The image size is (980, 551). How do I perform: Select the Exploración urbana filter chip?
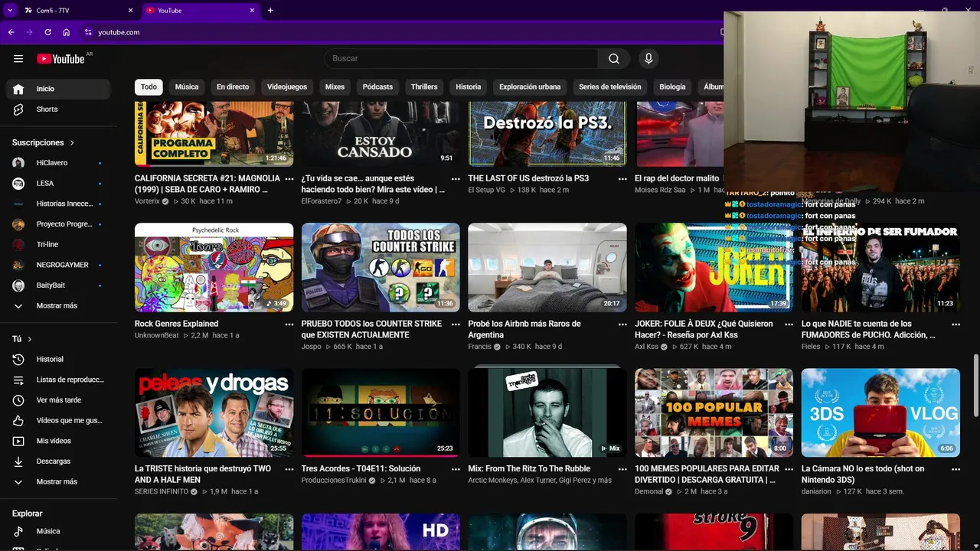(530, 87)
